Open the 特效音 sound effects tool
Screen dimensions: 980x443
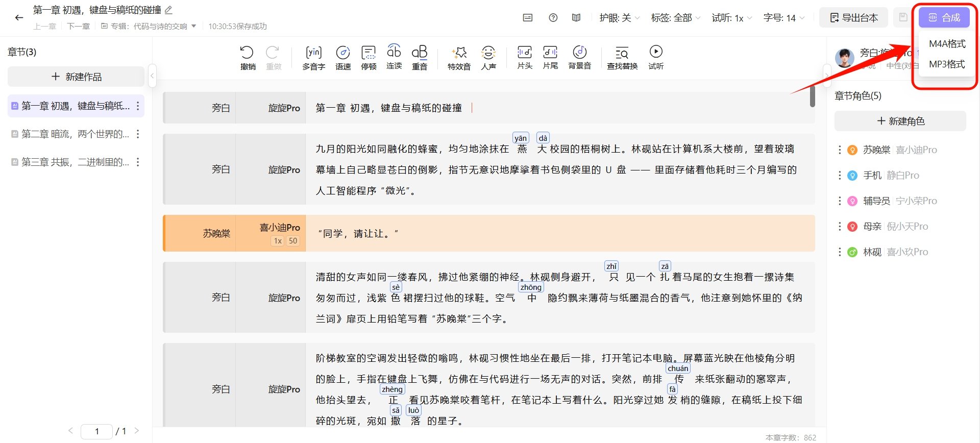[459, 57]
